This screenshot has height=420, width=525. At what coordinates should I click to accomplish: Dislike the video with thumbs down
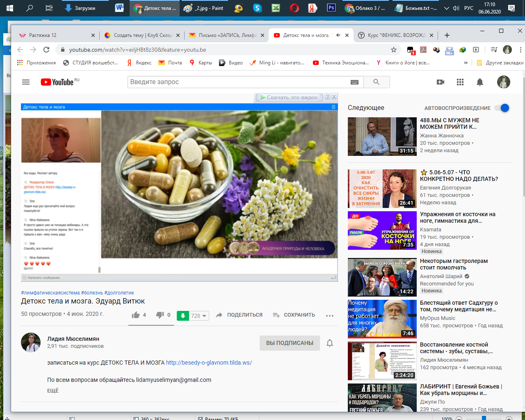click(160, 315)
